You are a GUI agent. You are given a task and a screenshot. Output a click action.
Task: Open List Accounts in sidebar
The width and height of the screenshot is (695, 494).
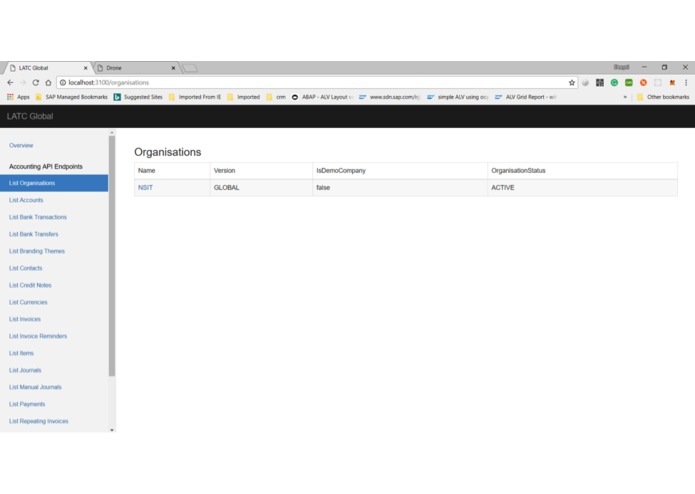click(x=26, y=200)
